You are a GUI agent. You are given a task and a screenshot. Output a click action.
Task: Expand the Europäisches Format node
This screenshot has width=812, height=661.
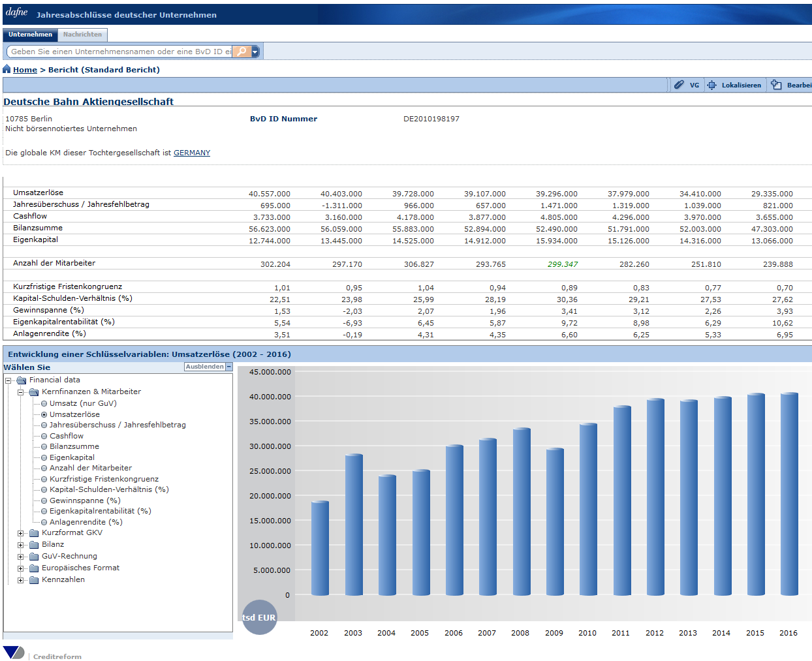[20, 568]
